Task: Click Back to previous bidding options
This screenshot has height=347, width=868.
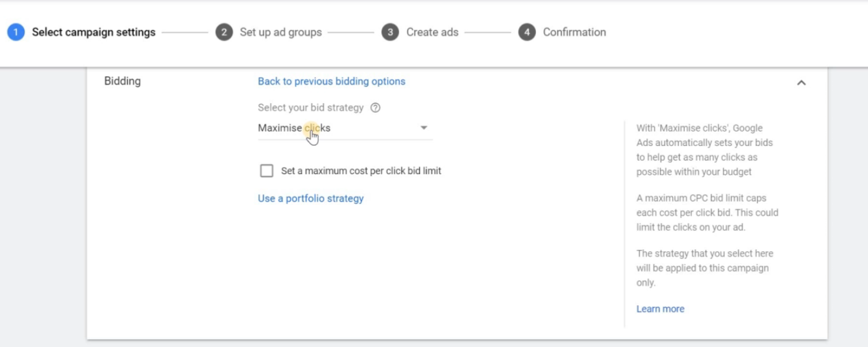Action: (331, 82)
